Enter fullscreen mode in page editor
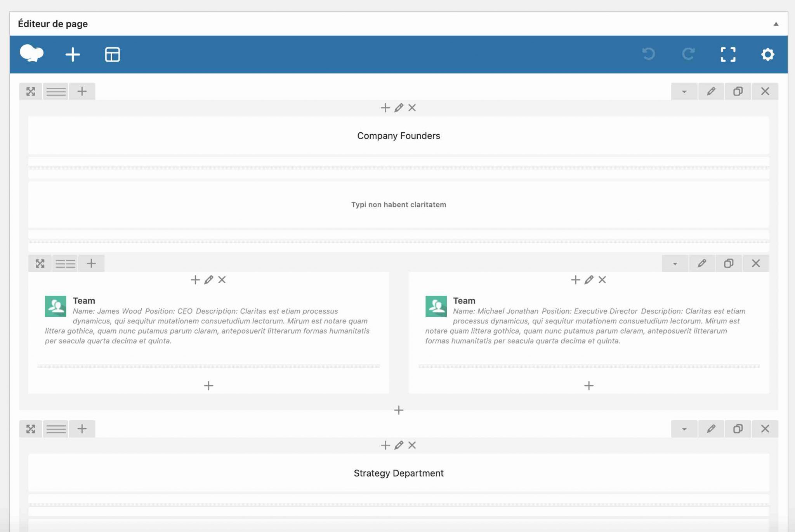 [728, 54]
